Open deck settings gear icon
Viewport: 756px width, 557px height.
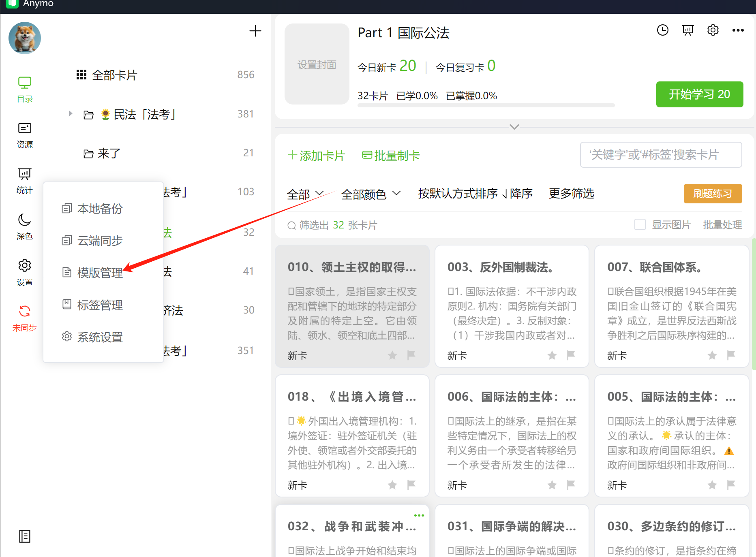point(713,30)
